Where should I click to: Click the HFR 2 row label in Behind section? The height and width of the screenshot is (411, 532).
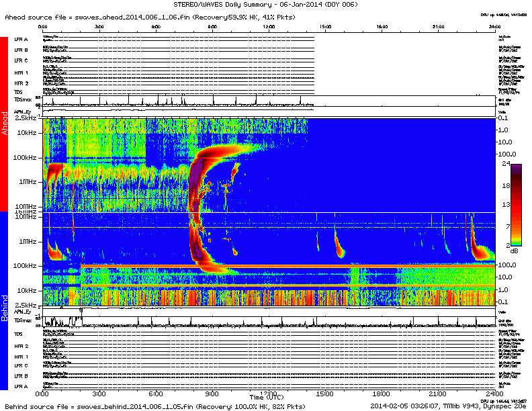(x=21, y=346)
